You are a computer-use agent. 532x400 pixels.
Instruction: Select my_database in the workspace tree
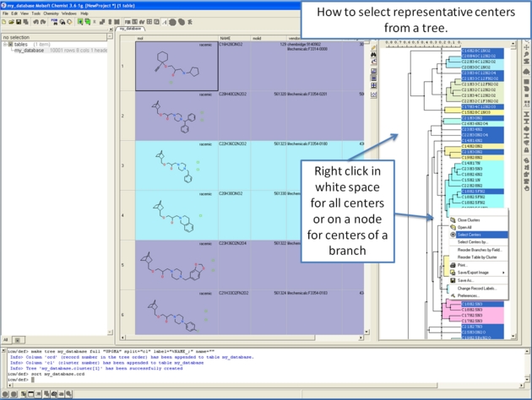click(29, 51)
